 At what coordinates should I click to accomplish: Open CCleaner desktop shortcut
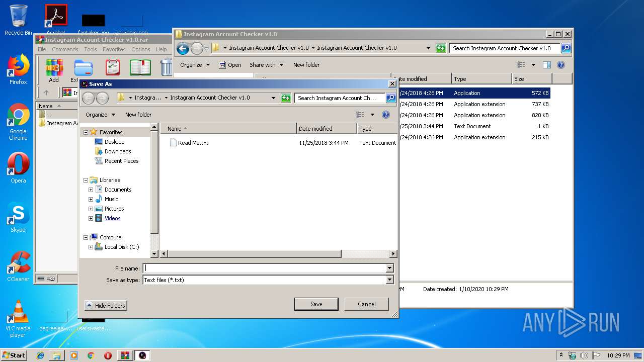(18, 266)
